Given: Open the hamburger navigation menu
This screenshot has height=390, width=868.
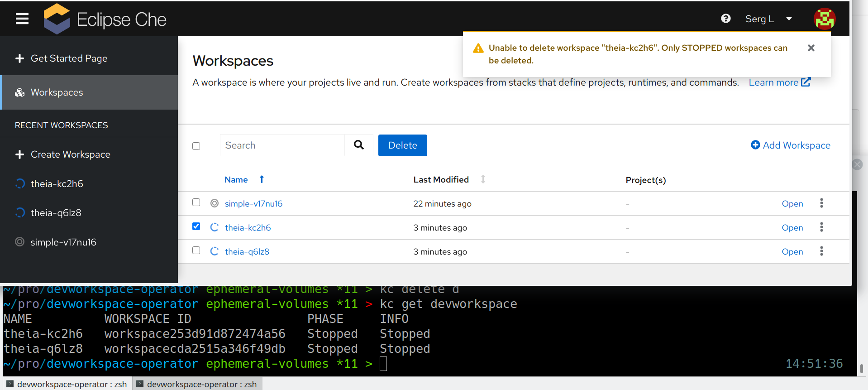Looking at the screenshot, I should tap(22, 19).
